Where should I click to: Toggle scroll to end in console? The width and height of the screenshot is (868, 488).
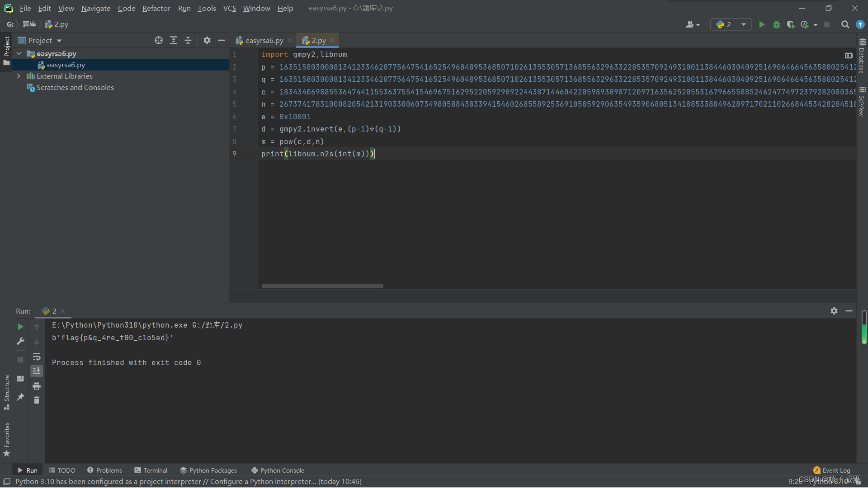(37, 371)
